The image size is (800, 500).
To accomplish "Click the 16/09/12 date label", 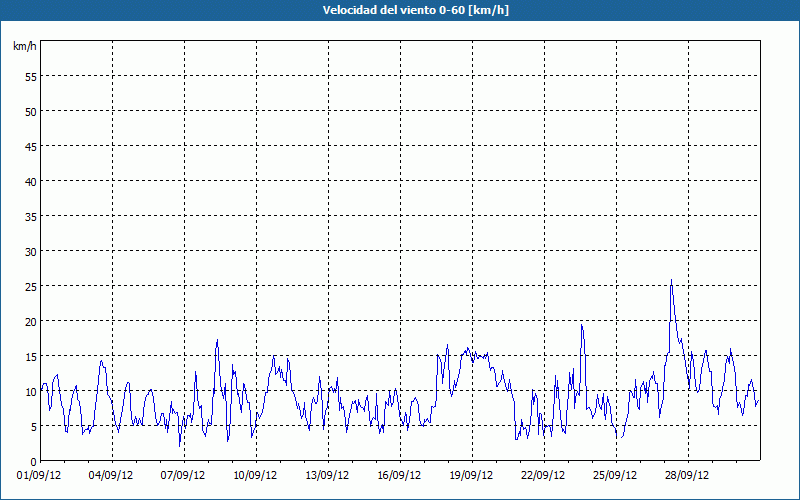I will coord(399,476).
